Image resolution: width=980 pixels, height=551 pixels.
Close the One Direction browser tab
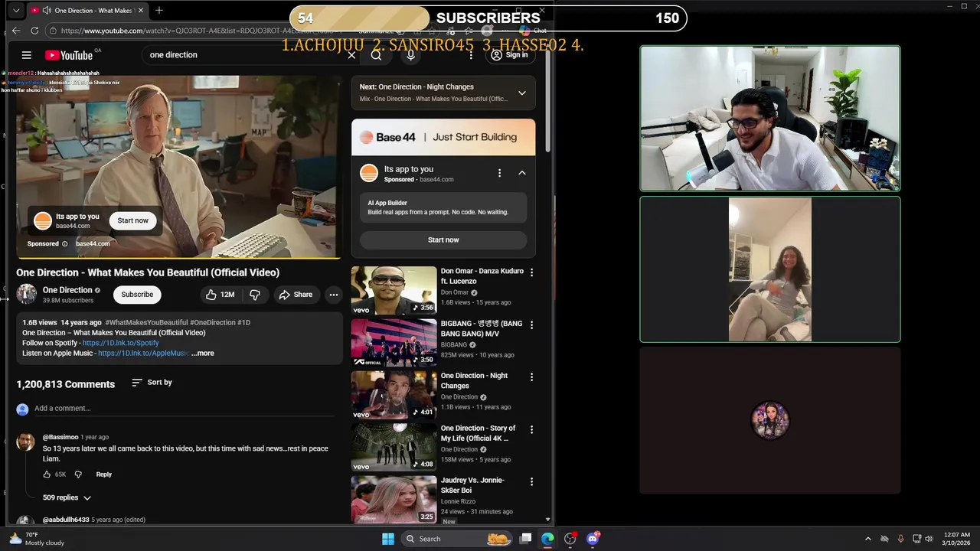tap(140, 10)
